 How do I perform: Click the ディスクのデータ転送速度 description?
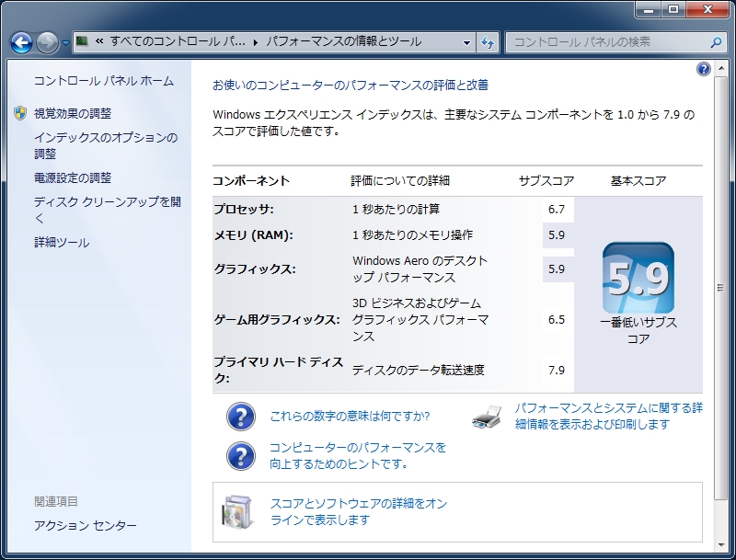[419, 371]
